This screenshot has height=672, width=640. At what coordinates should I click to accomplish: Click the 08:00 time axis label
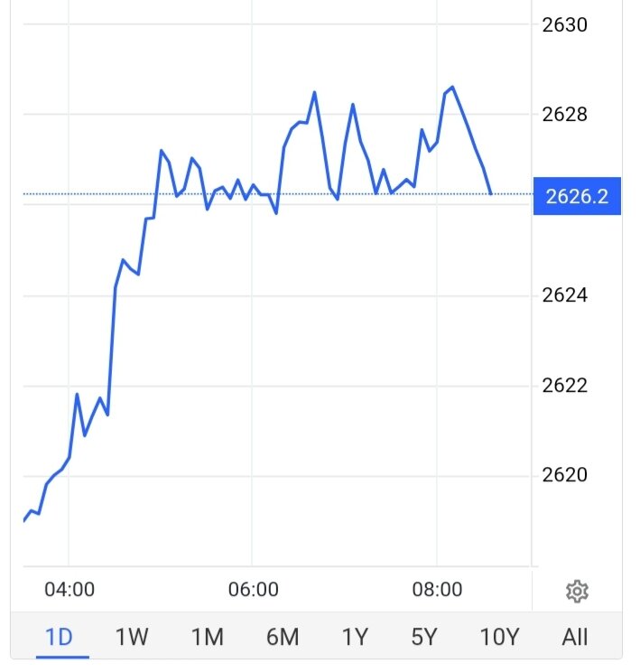point(437,590)
